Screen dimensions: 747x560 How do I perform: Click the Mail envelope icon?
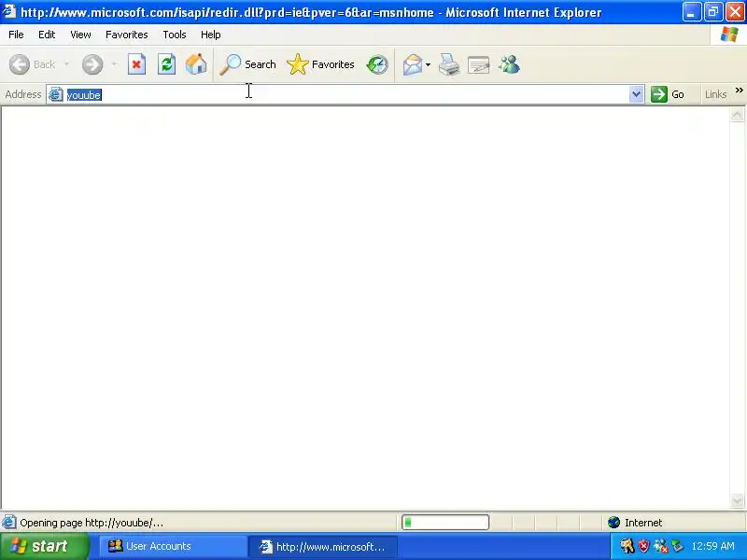412,64
